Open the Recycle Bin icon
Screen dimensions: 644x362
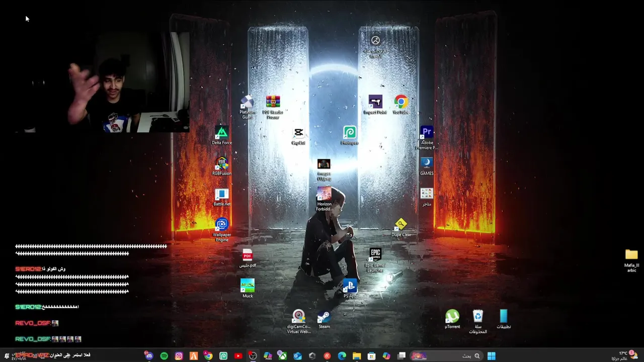[x=478, y=321]
